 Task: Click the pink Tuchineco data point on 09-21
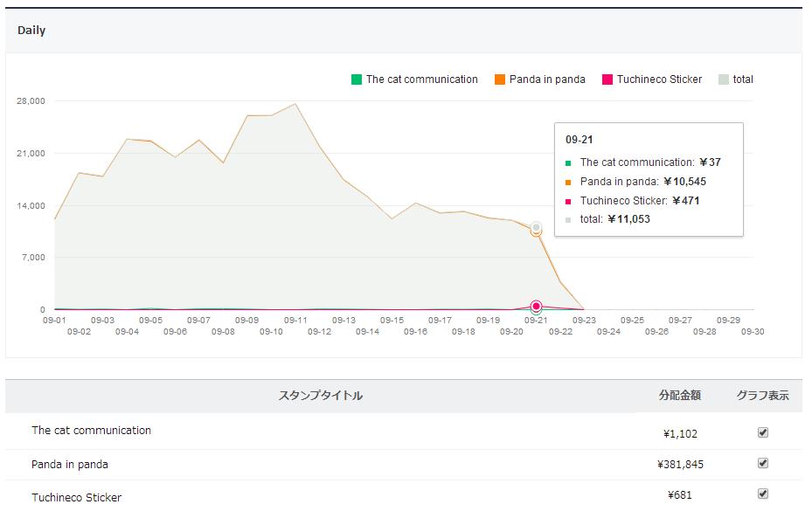tap(536, 306)
